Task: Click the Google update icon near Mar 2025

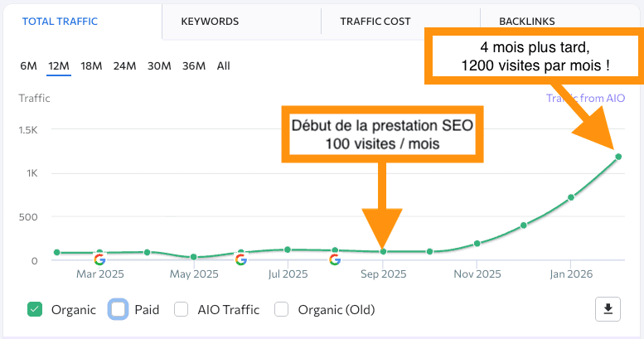Action: click(x=99, y=259)
